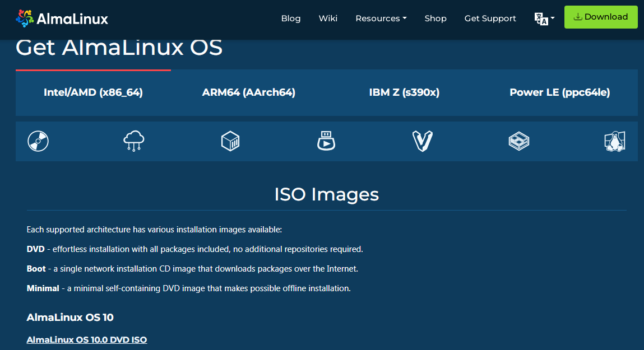
Task: Click the AlmaLinux logo
Action: (x=62, y=18)
